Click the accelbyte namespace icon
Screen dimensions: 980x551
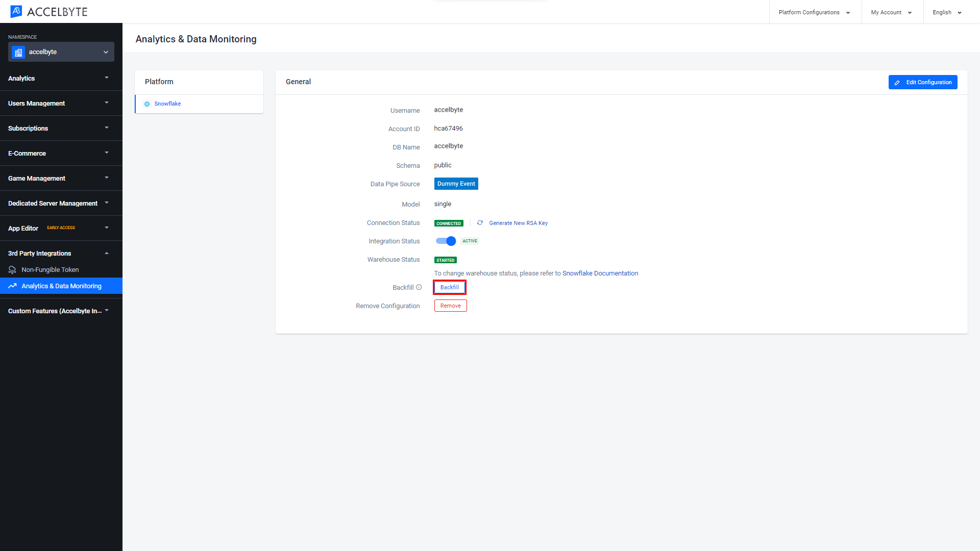tap(19, 52)
